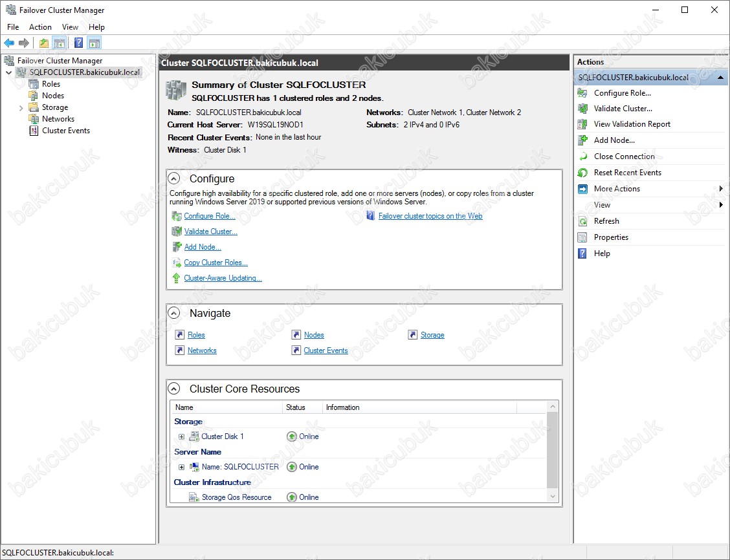
Task: Click the Cluster-Aware Updating green arrow icon
Action: [176, 278]
